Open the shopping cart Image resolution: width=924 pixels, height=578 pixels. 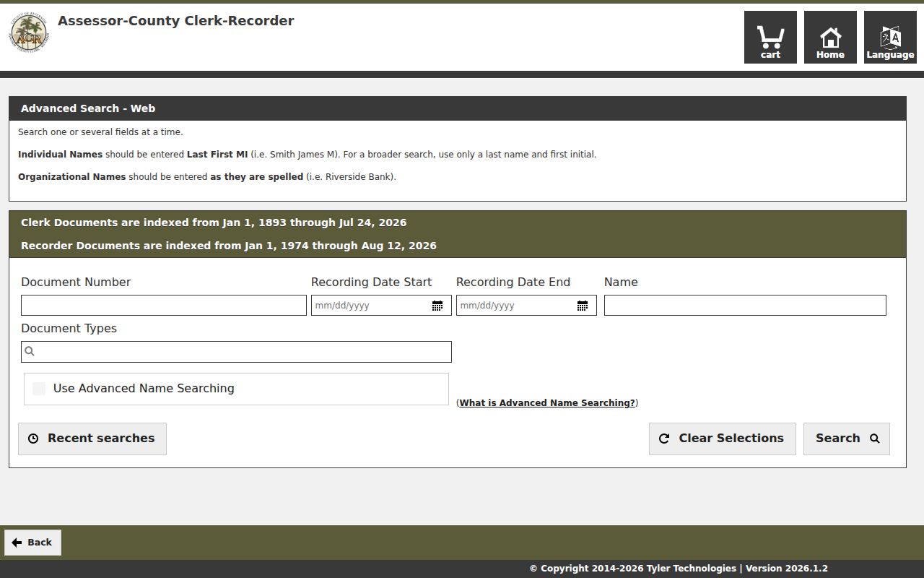click(x=770, y=37)
